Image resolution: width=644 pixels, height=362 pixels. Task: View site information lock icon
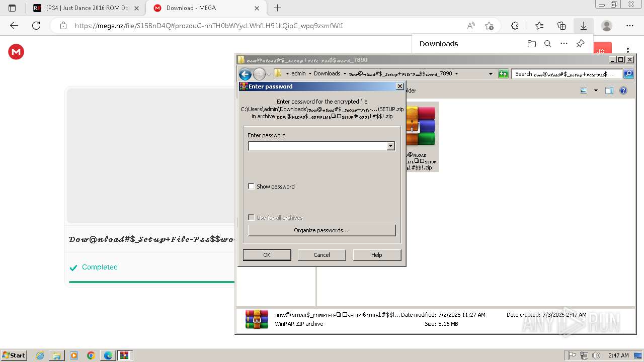click(63, 26)
